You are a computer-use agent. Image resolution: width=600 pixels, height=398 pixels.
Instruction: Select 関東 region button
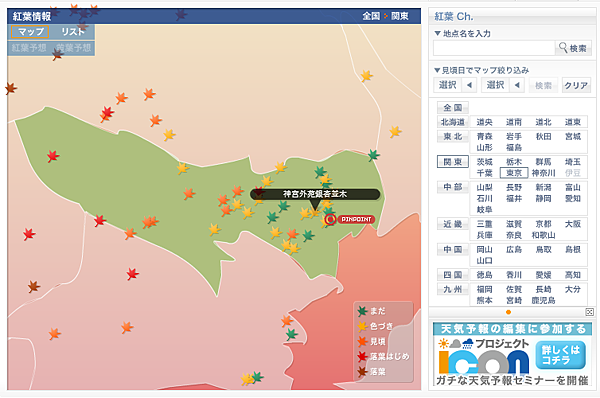[453, 162]
